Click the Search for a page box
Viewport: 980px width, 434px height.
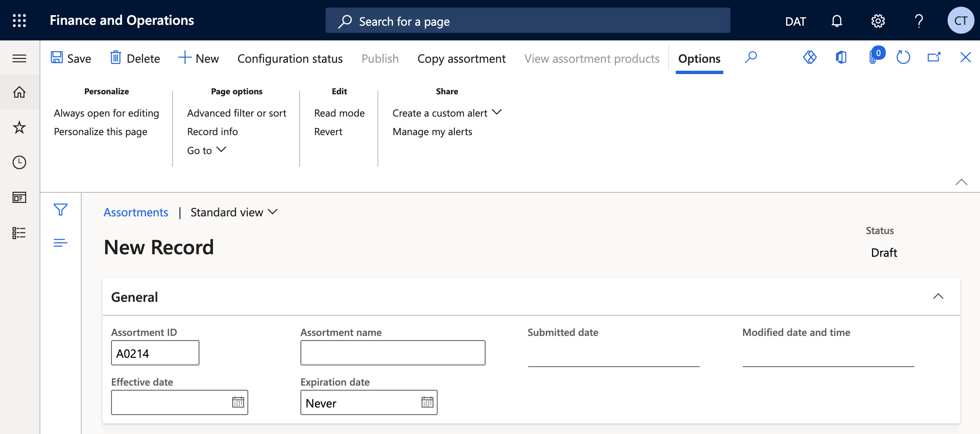click(x=528, y=21)
